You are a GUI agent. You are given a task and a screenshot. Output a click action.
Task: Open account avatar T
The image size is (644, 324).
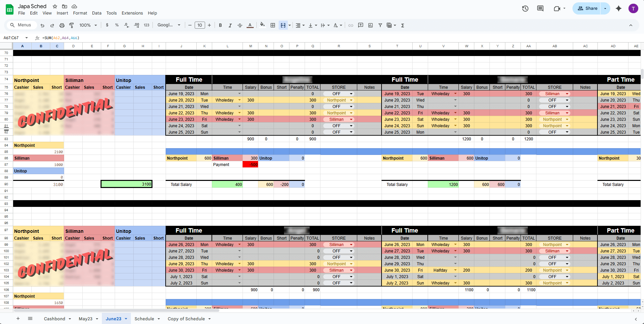[x=633, y=8]
